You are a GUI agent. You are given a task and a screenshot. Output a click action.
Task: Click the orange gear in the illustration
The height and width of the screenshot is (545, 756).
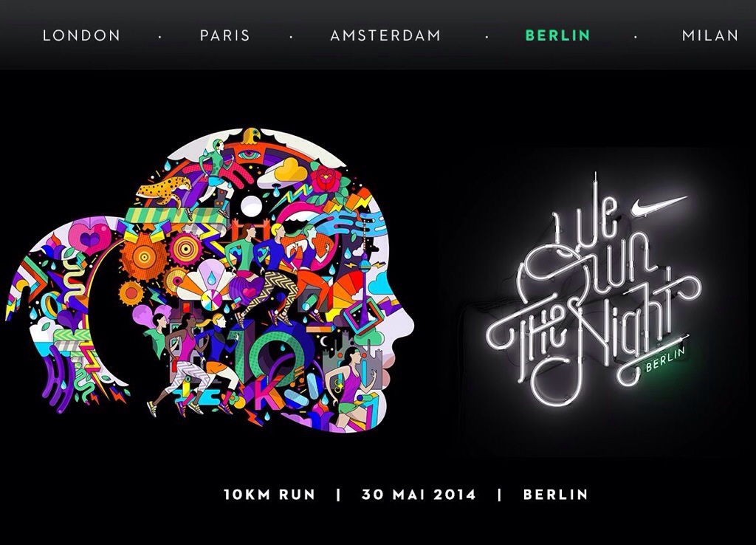143,256
